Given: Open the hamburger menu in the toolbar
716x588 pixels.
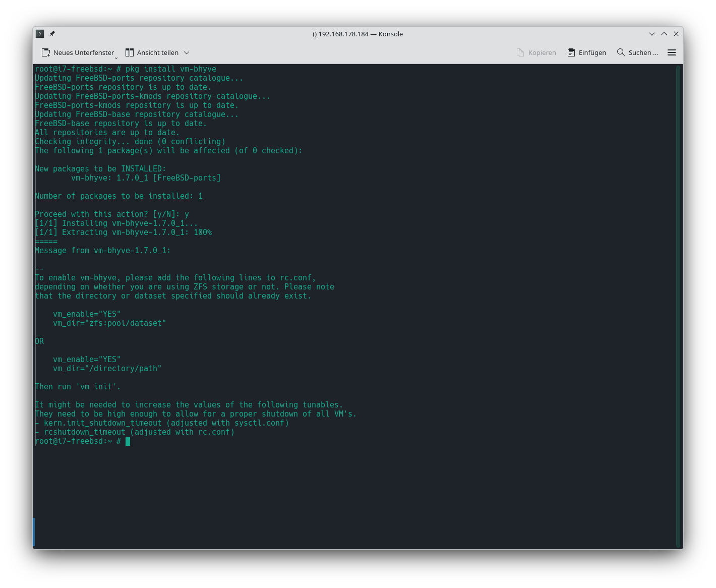Looking at the screenshot, I should tap(672, 52).
